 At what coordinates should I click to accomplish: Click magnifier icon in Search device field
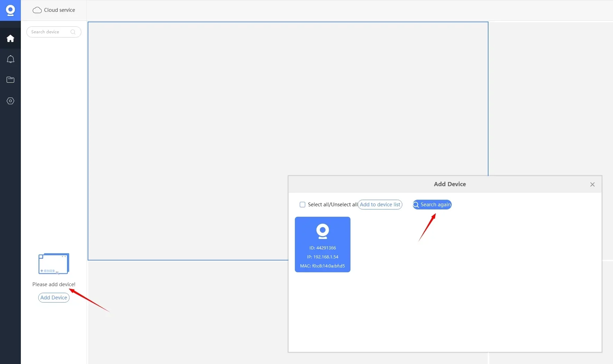[x=73, y=32]
